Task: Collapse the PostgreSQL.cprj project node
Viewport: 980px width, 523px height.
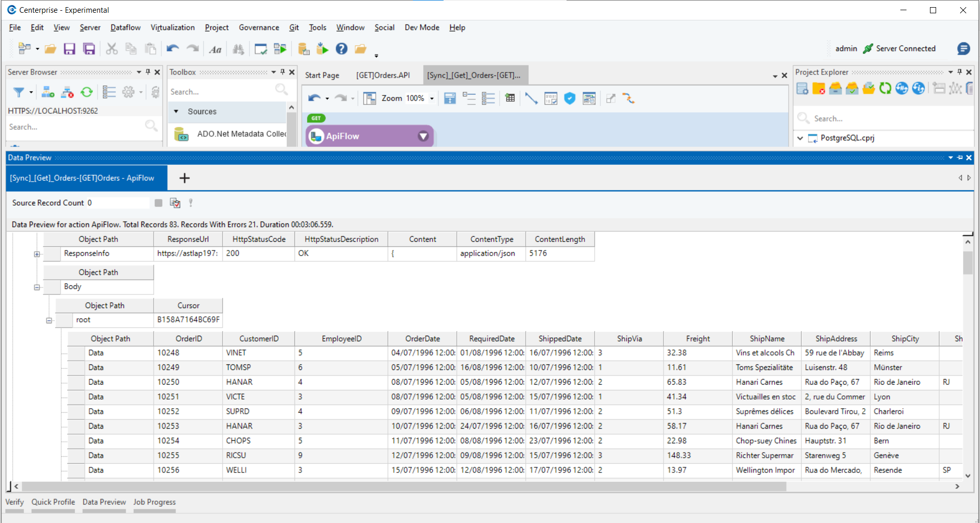Action: tap(800, 138)
